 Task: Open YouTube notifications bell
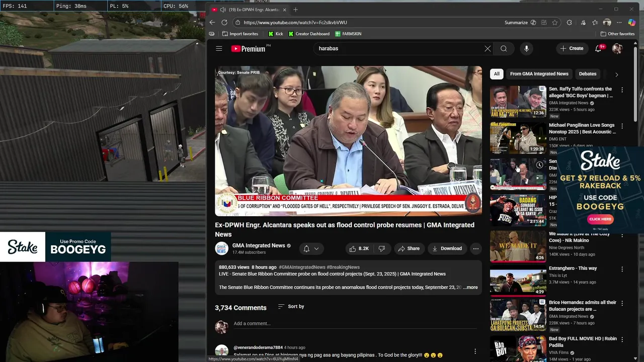tap(598, 48)
